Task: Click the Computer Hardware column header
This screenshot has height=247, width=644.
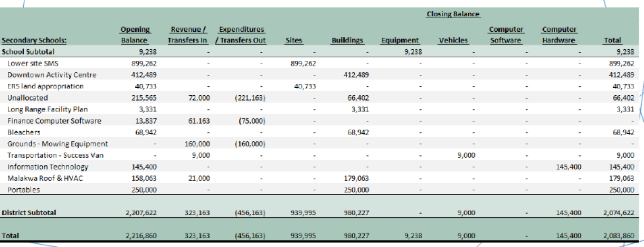Action: click(559, 35)
